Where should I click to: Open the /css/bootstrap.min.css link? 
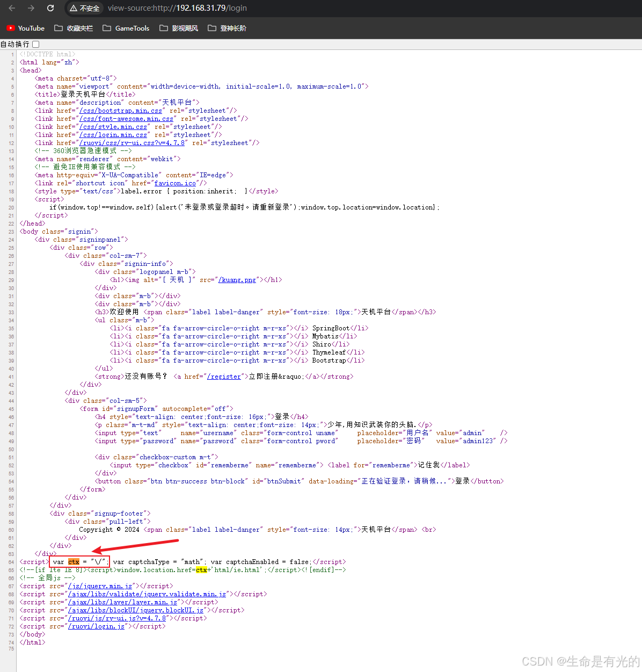coord(121,111)
